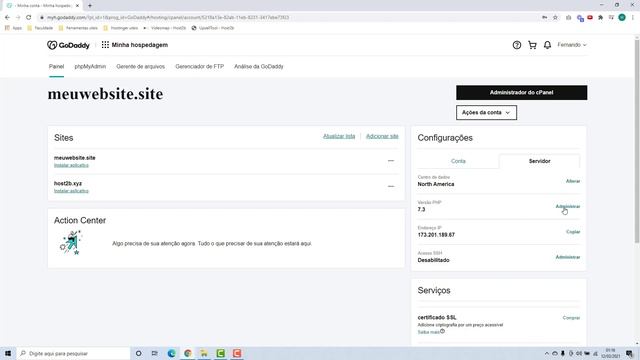
Task: Open the UpsellTool - Host2b bookmark
Action: pos(213,28)
